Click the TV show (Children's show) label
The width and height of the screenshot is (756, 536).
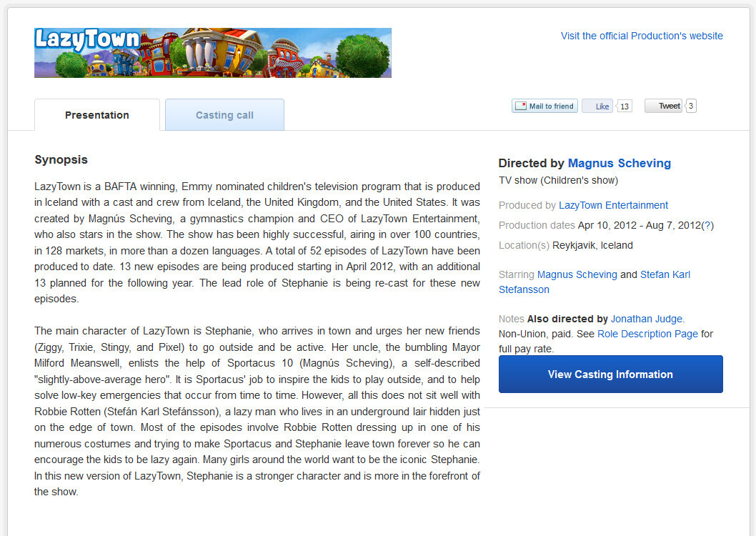[558, 180]
